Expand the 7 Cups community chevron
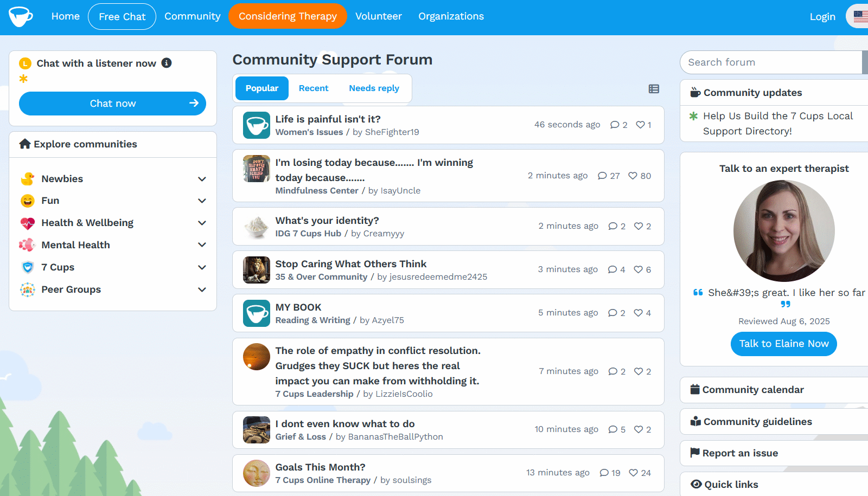 point(202,267)
